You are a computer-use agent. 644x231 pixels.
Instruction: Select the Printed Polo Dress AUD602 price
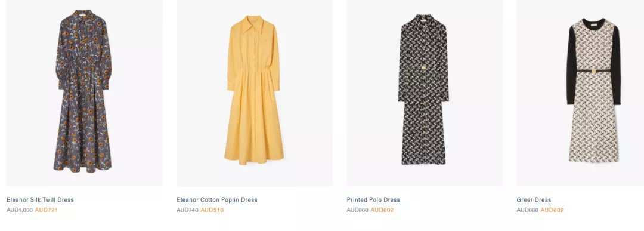[382, 210]
